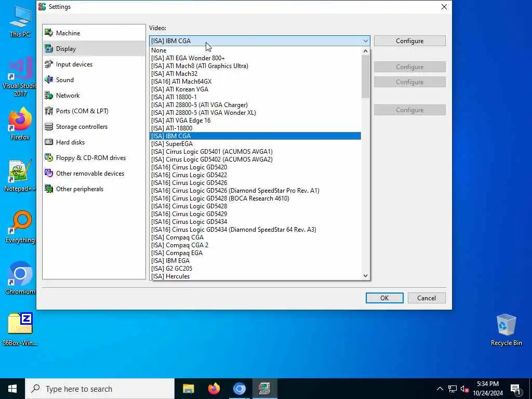Select Hard disks category
The image size is (532, 399).
click(x=94, y=142)
